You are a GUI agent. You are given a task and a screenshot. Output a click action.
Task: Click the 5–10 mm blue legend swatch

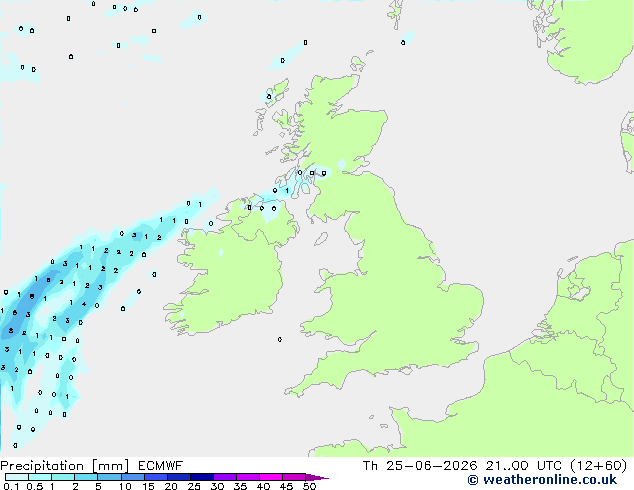pos(110,477)
